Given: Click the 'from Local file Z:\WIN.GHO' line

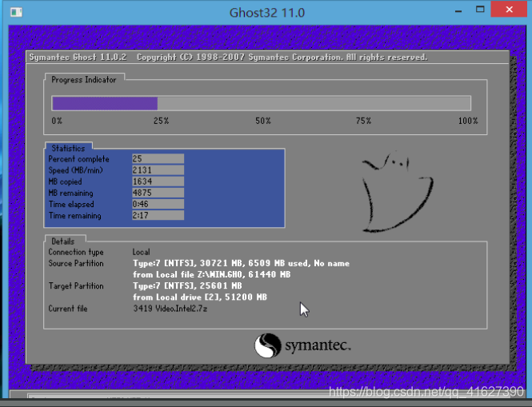Looking at the screenshot, I should (212, 274).
